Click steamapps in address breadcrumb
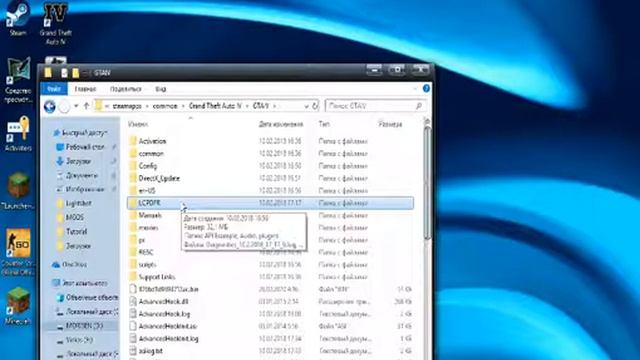The height and width of the screenshot is (360, 640). tap(127, 106)
